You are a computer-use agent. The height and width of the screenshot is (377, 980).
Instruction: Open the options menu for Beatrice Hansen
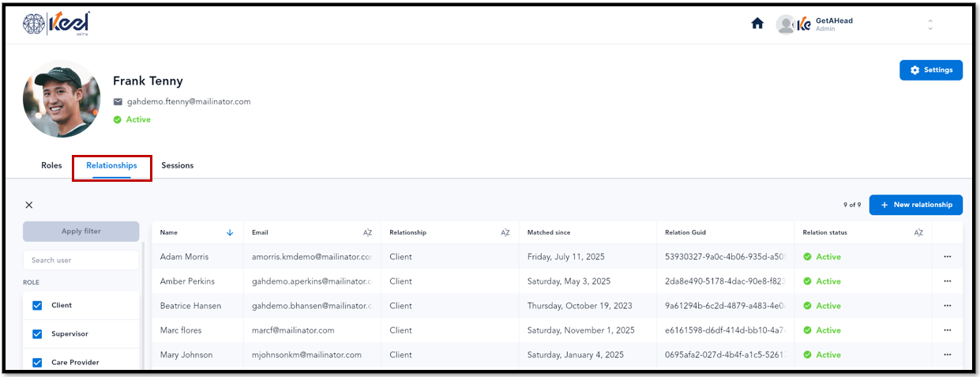947,306
